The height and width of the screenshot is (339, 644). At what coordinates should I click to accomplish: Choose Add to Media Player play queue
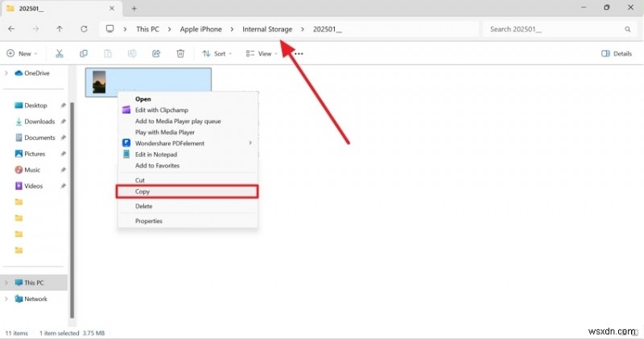click(x=188, y=122)
